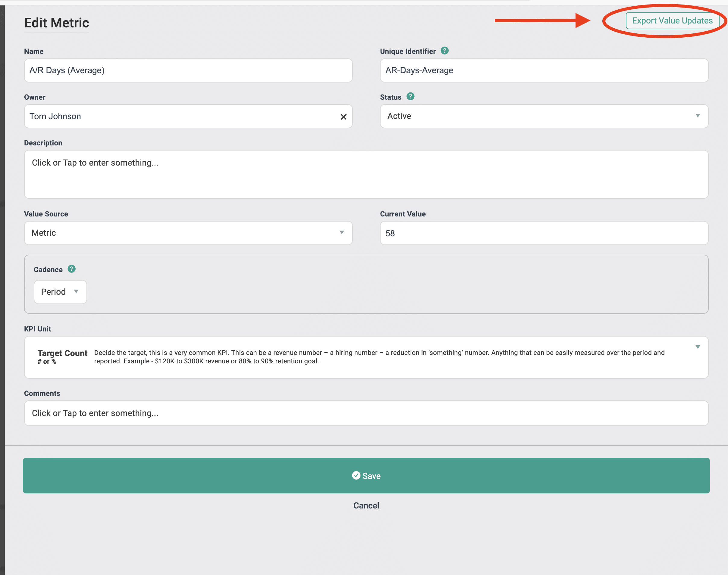Click the Export Value Updates button
This screenshot has width=728, height=575.
point(672,21)
